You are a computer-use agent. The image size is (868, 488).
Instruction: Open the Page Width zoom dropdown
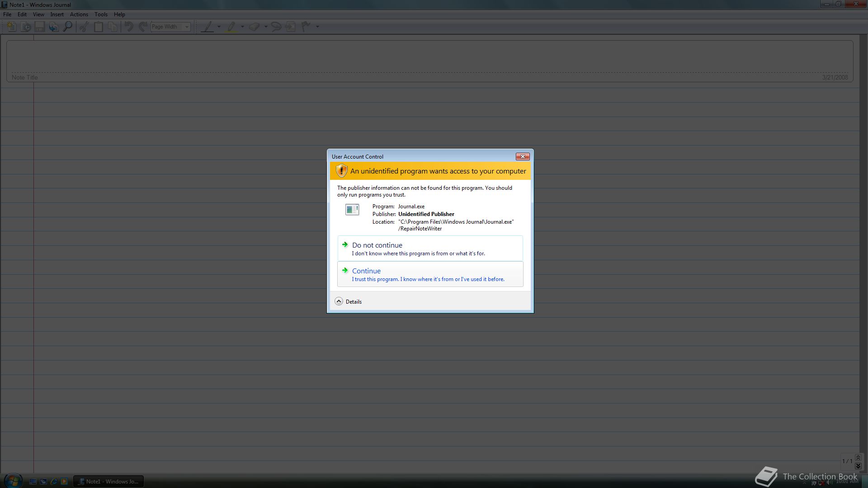(186, 27)
